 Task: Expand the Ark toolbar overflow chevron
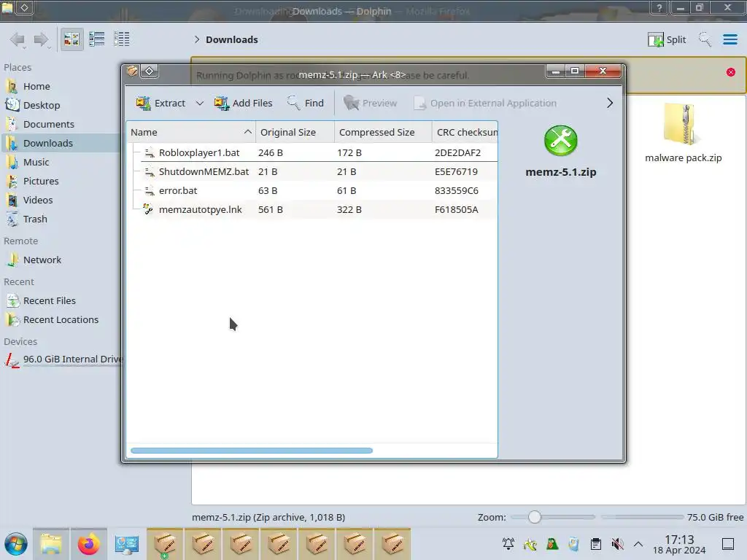610,103
